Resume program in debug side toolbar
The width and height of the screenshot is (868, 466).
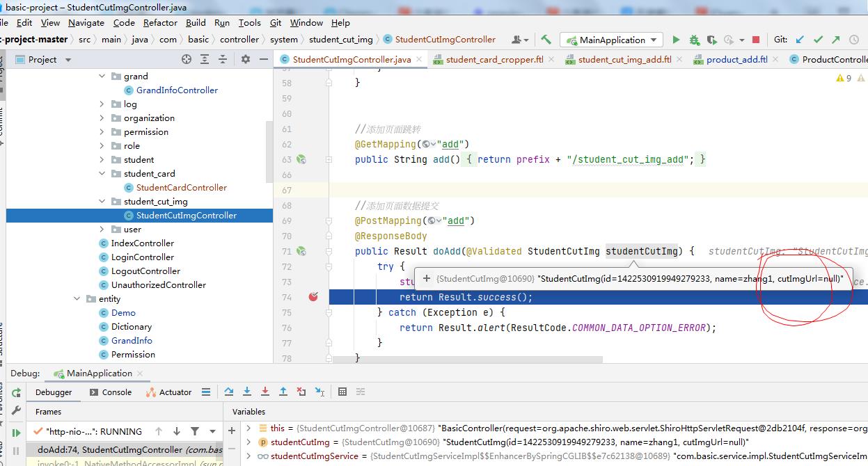(x=17, y=433)
